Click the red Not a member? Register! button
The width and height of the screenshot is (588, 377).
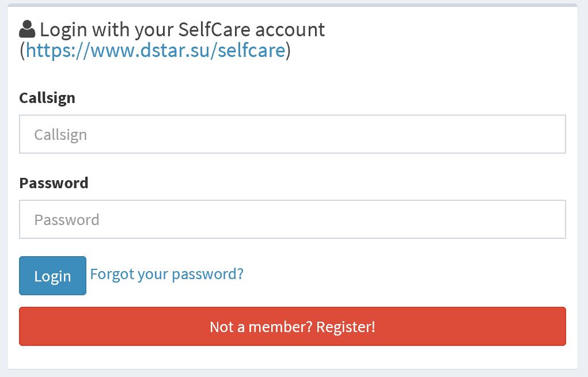click(x=293, y=326)
